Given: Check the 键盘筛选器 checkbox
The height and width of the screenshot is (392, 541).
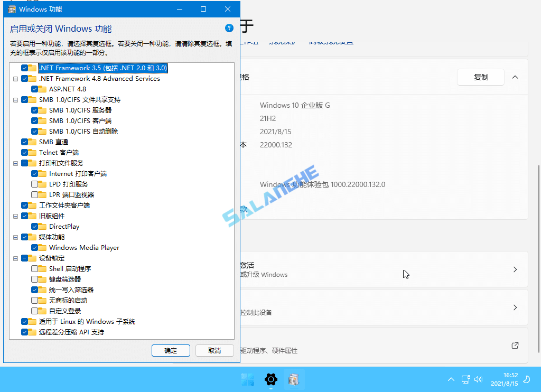Looking at the screenshot, I should pos(34,279).
